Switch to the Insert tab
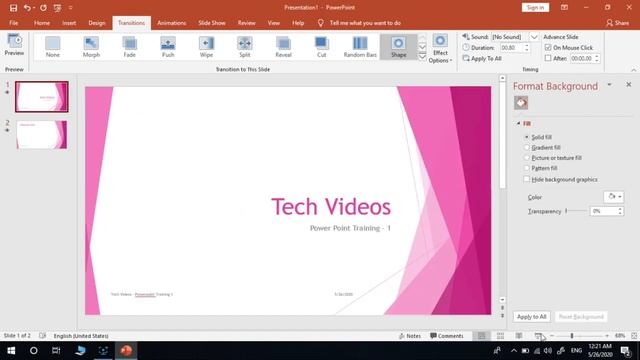Image resolution: width=640 pixels, height=360 pixels. pos(69,23)
